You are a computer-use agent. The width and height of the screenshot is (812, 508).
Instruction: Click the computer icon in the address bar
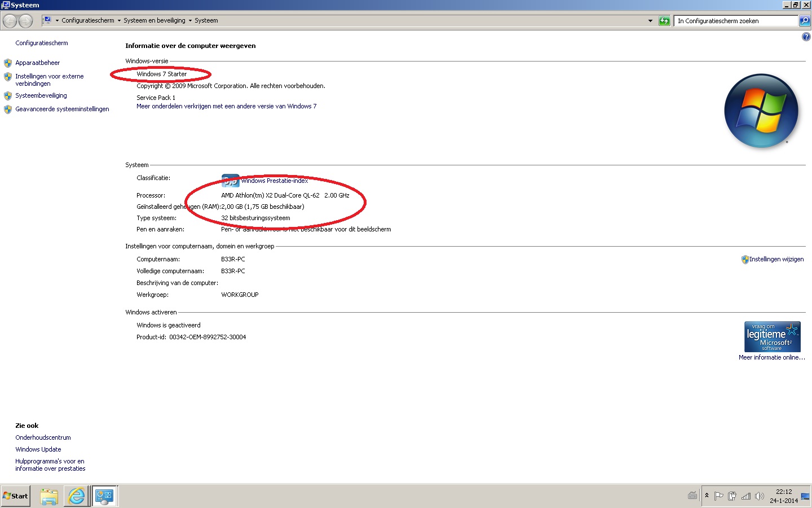47,20
